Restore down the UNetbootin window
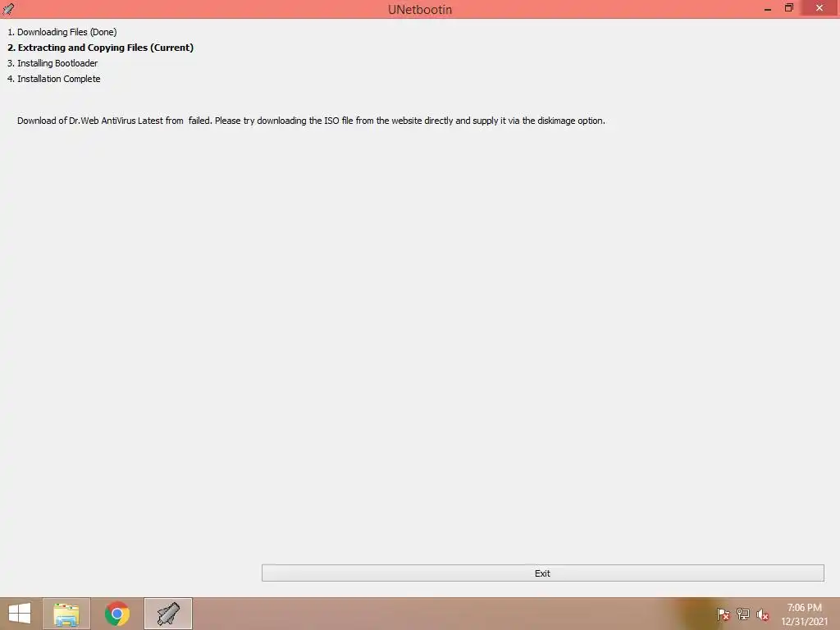Viewport: 840px width, 630px height. coord(788,8)
